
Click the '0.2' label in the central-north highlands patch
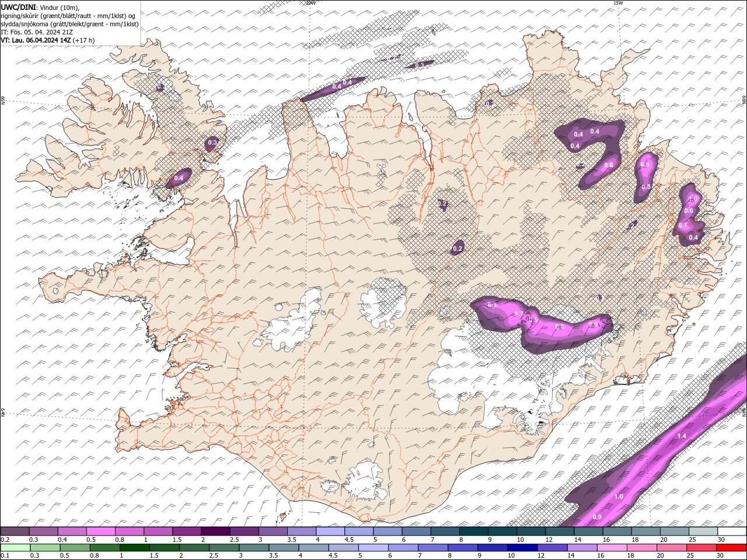tap(458, 249)
